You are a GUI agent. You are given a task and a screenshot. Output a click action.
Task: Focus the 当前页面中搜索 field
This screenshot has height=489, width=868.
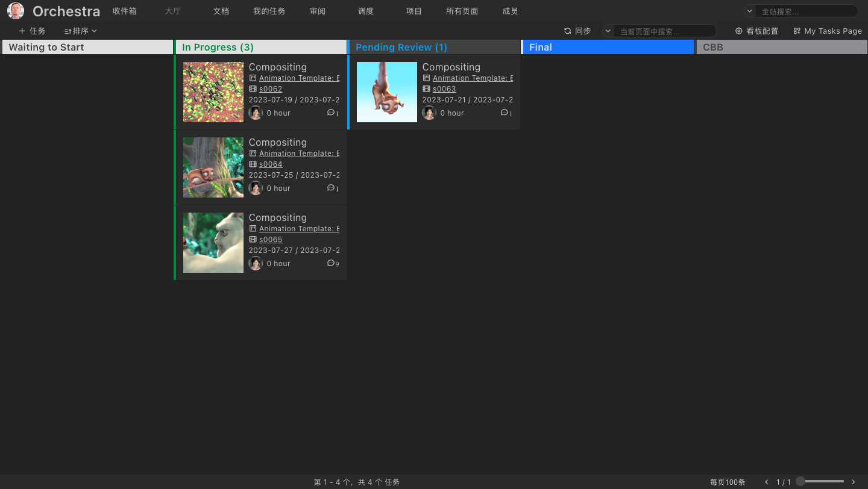(x=665, y=31)
